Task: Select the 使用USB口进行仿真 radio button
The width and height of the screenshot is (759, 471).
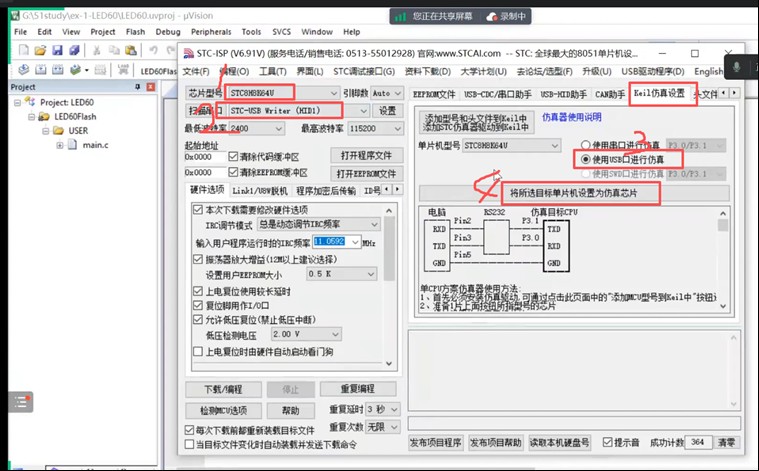Action: (x=586, y=159)
